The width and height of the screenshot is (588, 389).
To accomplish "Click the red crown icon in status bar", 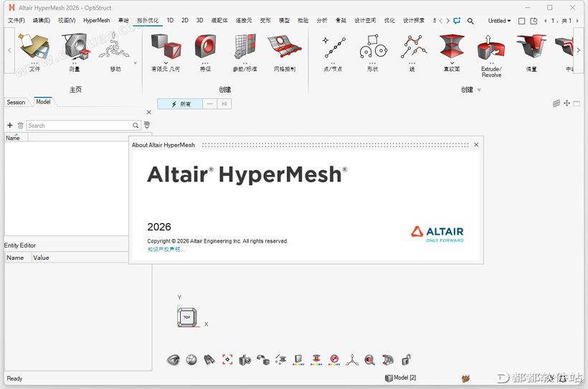I will coord(466,378).
